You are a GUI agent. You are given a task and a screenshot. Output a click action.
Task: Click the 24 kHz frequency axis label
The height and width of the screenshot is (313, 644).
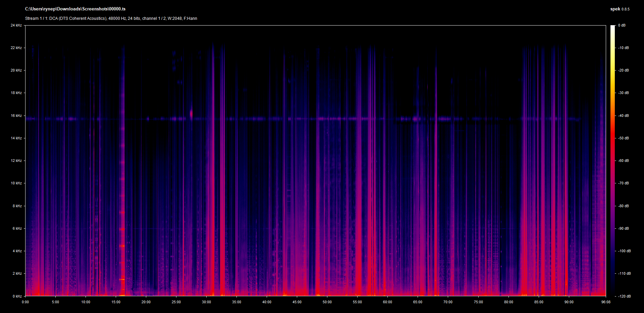(16, 26)
